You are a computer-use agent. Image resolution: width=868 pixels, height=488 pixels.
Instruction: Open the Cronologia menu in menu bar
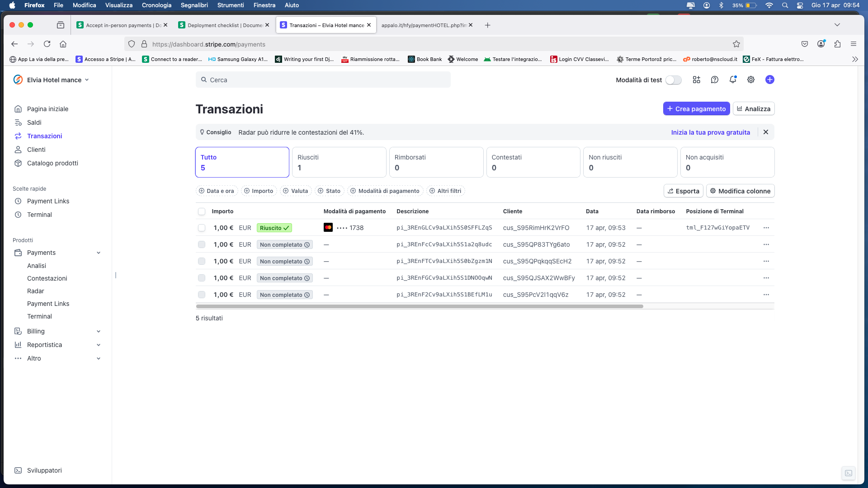156,5
